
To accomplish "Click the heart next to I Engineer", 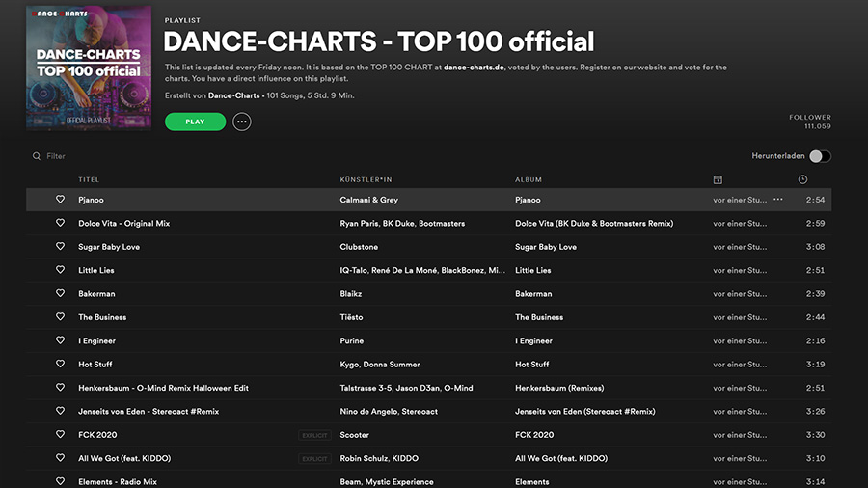I will click(61, 340).
